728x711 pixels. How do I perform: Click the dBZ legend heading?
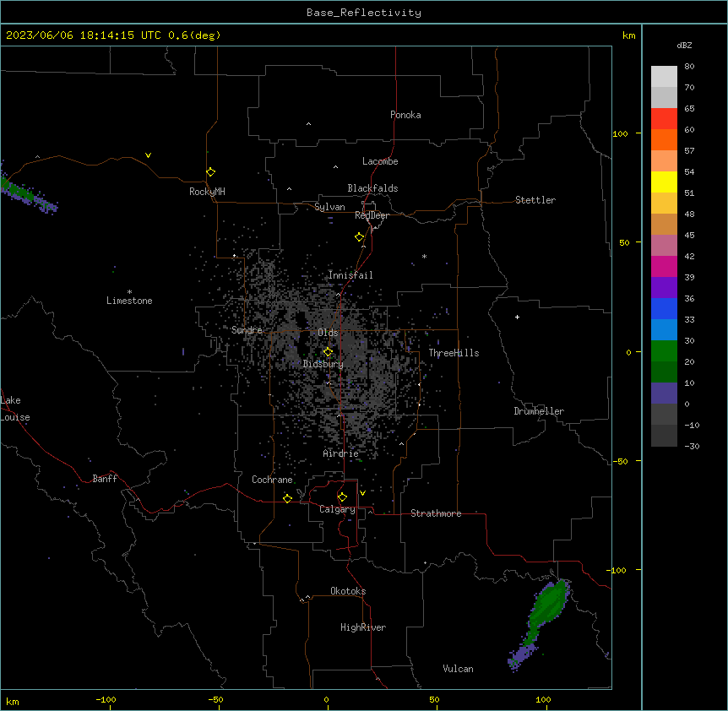click(684, 46)
